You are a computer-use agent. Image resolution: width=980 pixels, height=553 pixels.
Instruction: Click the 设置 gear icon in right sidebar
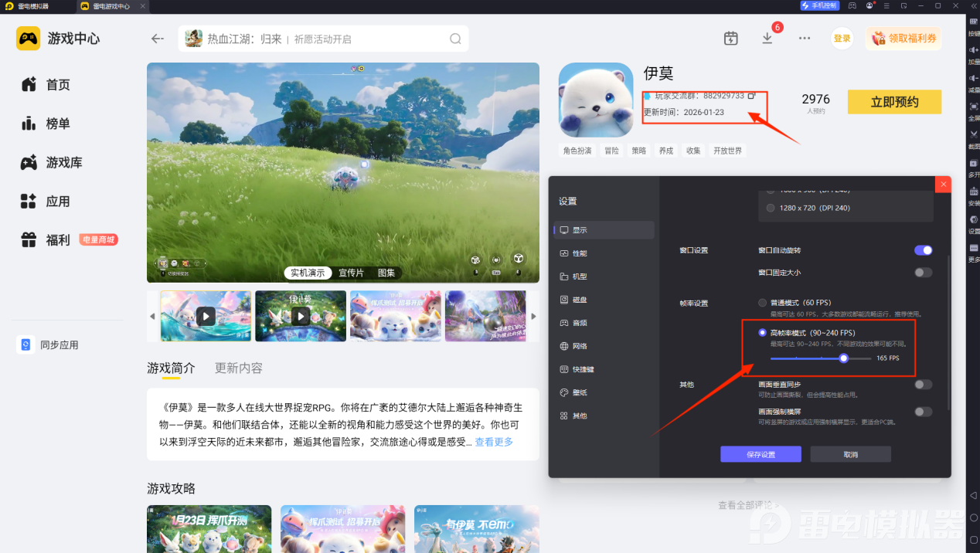pos(974,219)
